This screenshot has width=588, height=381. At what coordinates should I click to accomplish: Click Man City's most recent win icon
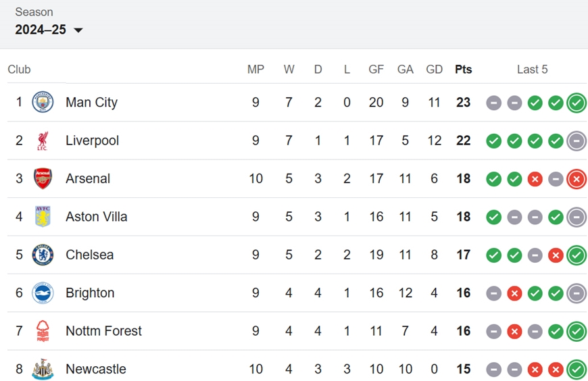pos(577,103)
